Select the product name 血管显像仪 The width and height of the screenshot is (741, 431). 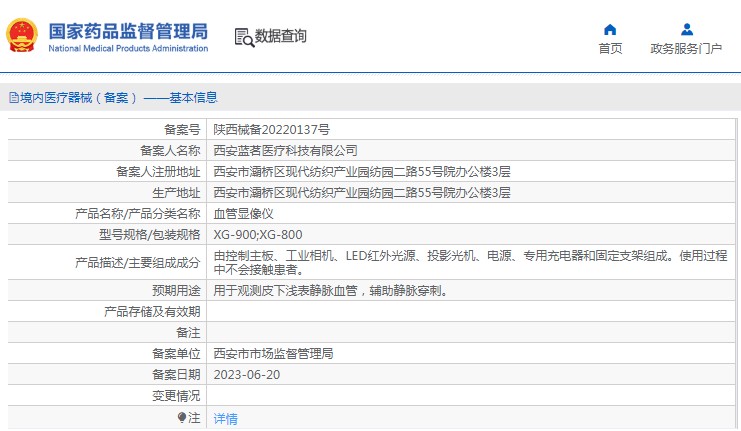tap(243, 214)
